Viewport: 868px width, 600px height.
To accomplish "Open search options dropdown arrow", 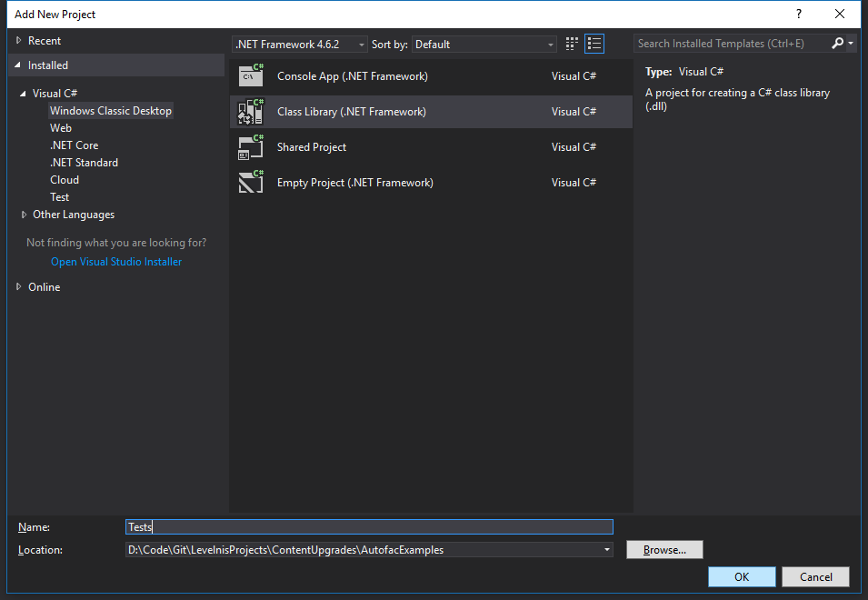I will [851, 43].
